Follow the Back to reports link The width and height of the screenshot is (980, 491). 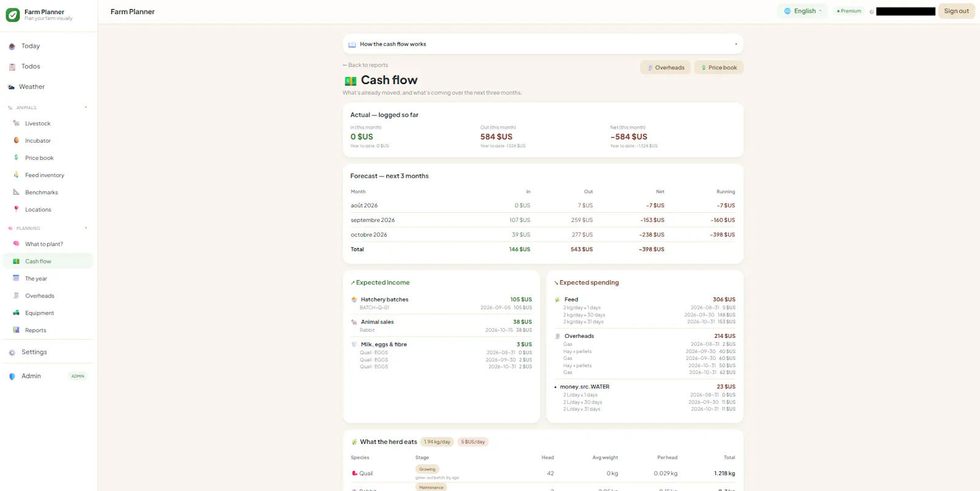coord(366,65)
